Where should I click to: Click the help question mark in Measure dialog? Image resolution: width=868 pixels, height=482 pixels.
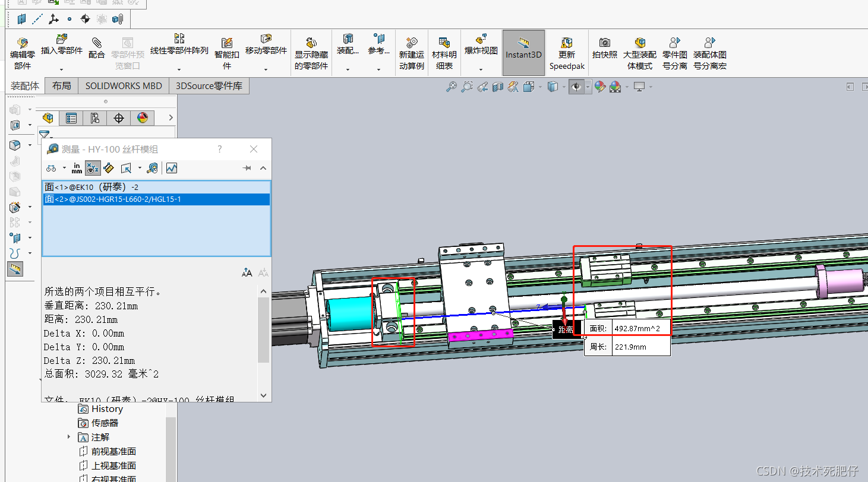[x=220, y=149]
